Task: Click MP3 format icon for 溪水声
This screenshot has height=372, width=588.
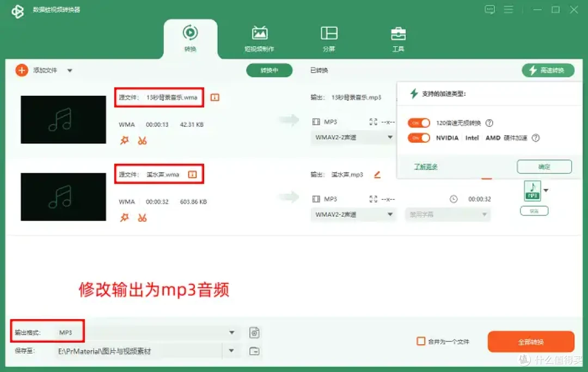Action: (x=532, y=191)
